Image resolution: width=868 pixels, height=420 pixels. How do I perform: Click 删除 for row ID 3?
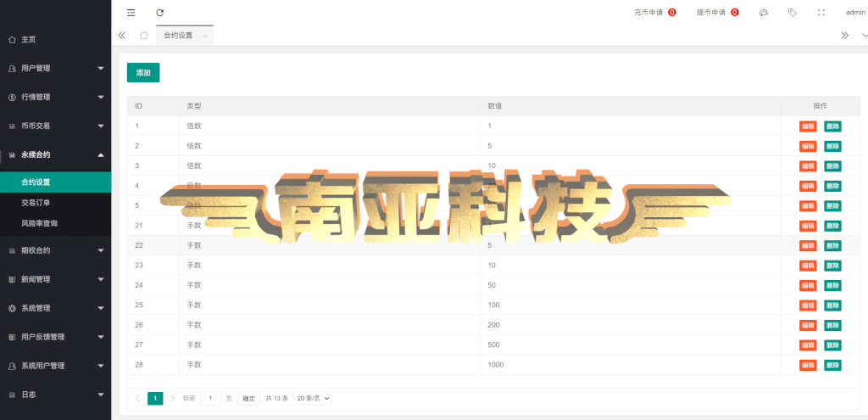[x=832, y=165]
